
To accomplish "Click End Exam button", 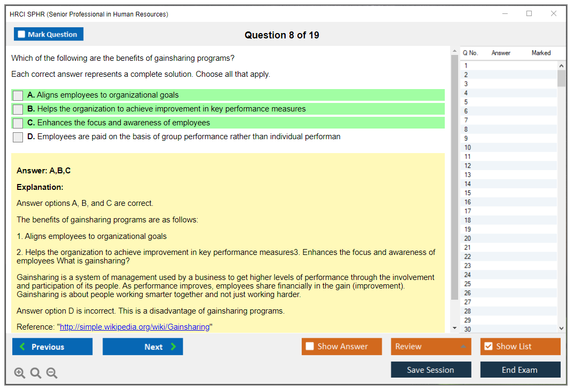I will [x=520, y=370].
